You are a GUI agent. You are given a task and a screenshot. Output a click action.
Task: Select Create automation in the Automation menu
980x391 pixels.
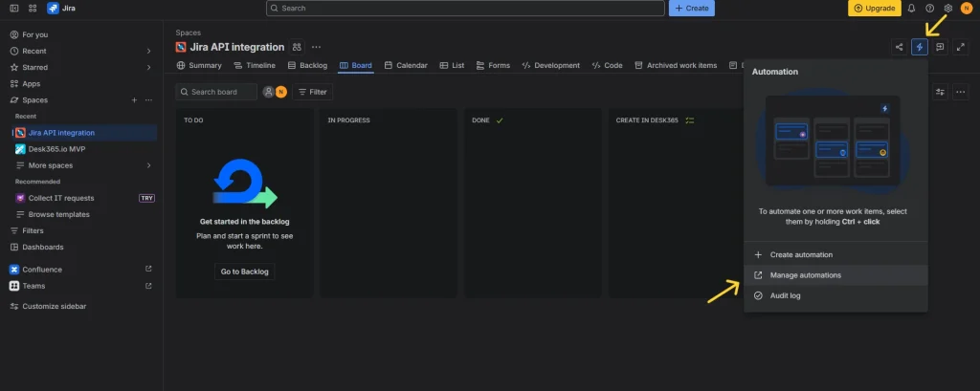(x=835, y=255)
